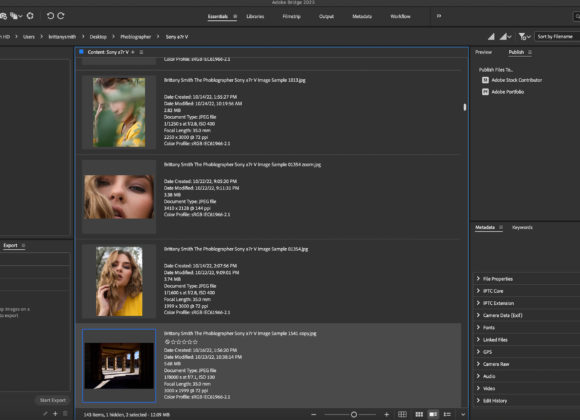
Task: Add a new Content tab with plus
Action: point(133,52)
